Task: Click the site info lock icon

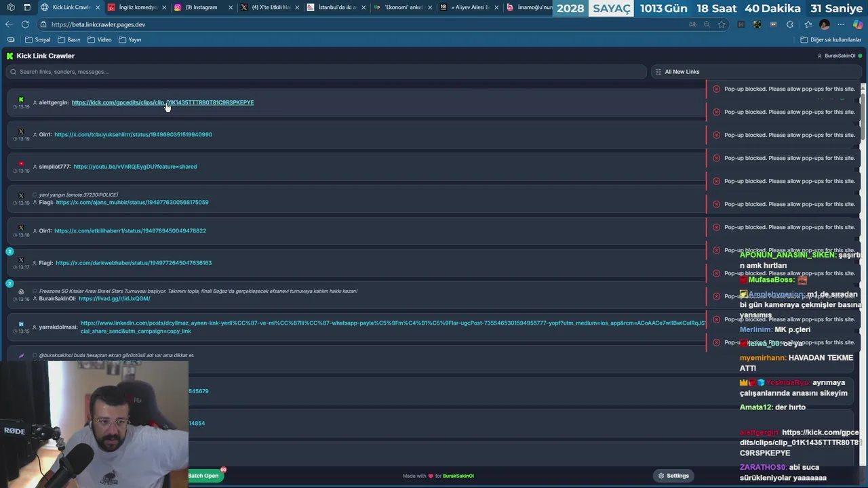Action: pos(43,24)
